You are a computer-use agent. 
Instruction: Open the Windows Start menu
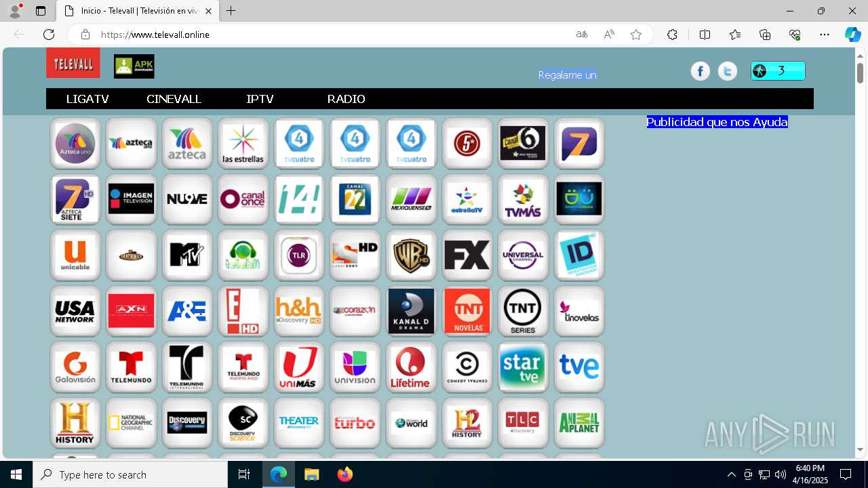click(x=16, y=474)
